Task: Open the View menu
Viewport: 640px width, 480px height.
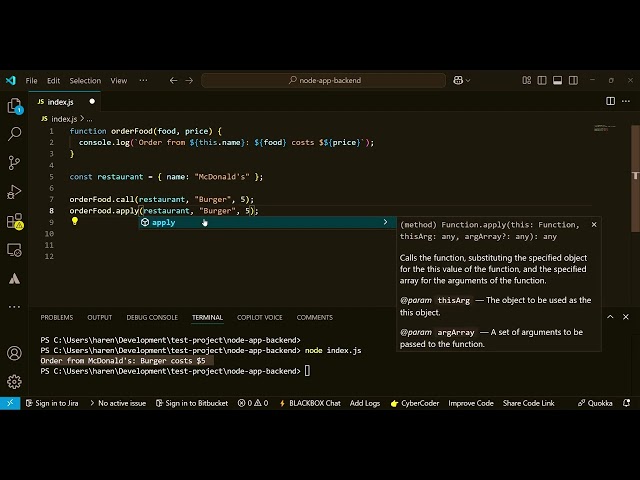Action: tap(119, 80)
